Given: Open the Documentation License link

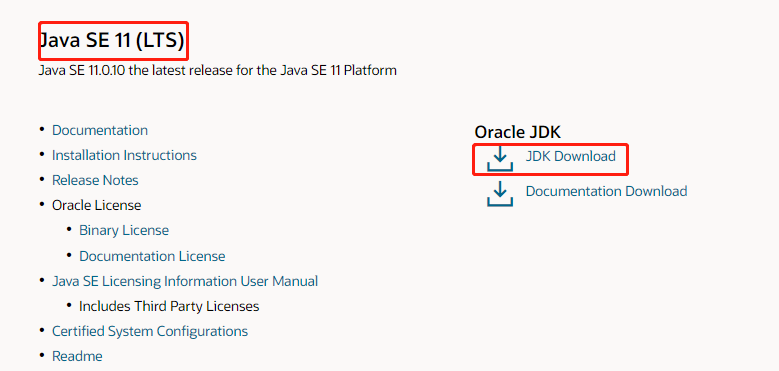Looking at the screenshot, I should pos(152,256).
